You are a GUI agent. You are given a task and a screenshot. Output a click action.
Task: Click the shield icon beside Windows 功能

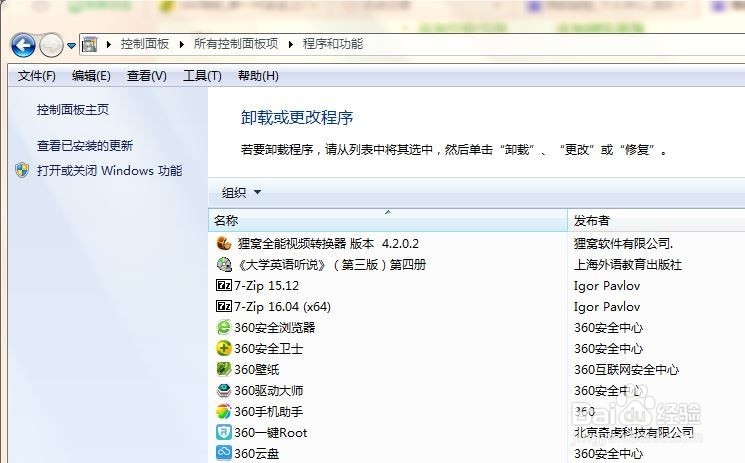22,170
